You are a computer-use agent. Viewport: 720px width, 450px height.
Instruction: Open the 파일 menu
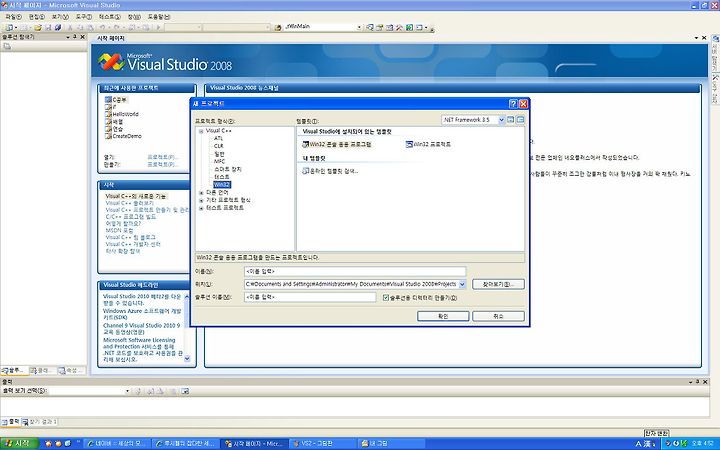tap(13, 17)
